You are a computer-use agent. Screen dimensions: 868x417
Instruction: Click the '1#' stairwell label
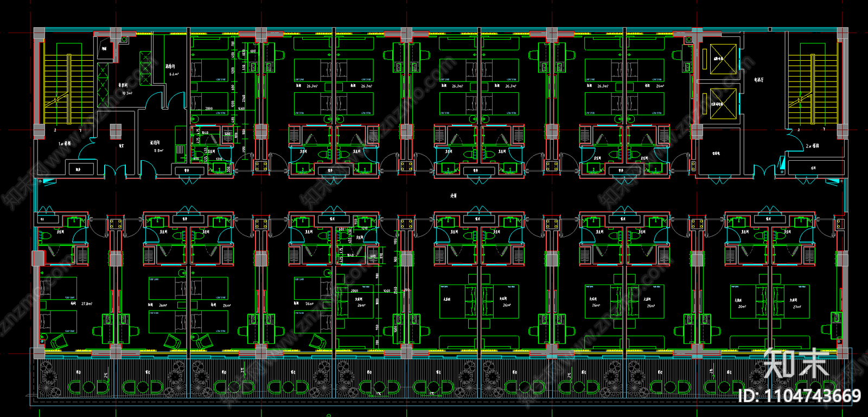(65, 144)
